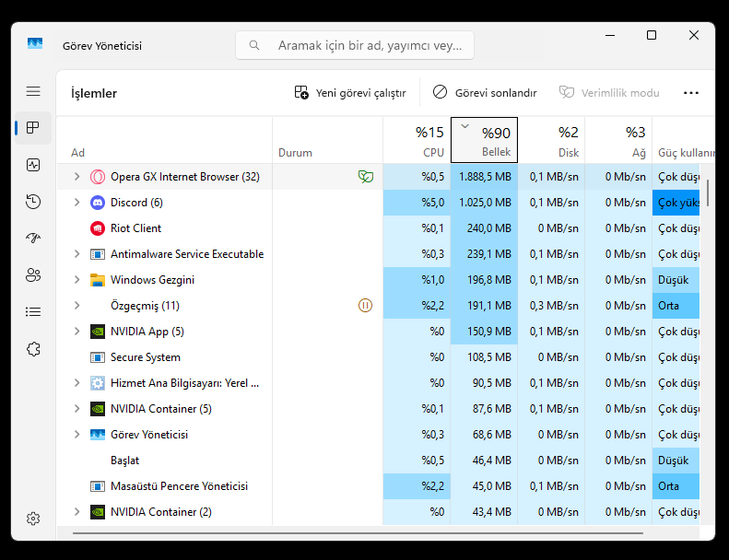
Task: Click Secure System's 108,5 MB memory cell
Action: 484,357
